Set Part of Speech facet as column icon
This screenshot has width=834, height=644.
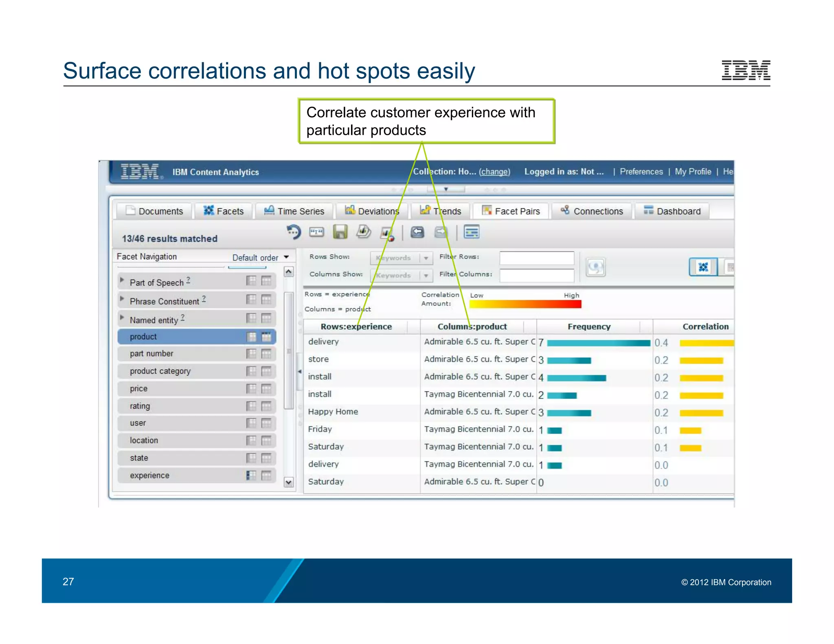266,281
